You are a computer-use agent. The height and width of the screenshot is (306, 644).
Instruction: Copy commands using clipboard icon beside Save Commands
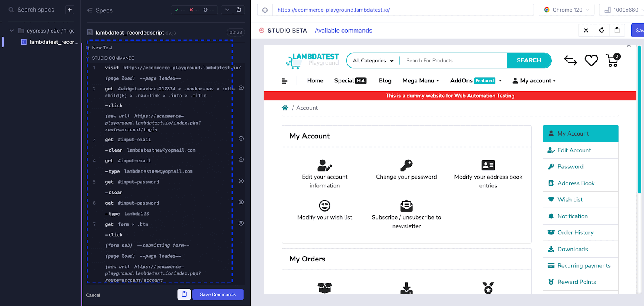(x=184, y=294)
